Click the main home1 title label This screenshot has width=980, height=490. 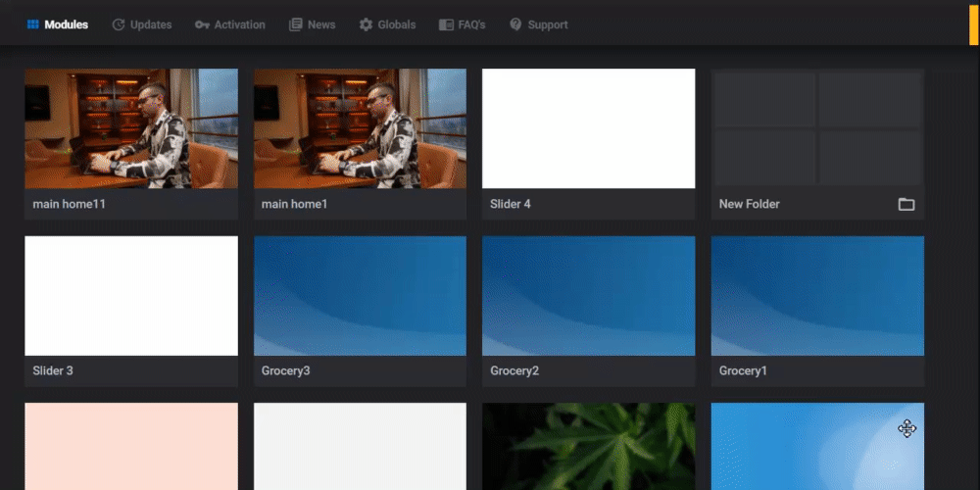point(294,205)
